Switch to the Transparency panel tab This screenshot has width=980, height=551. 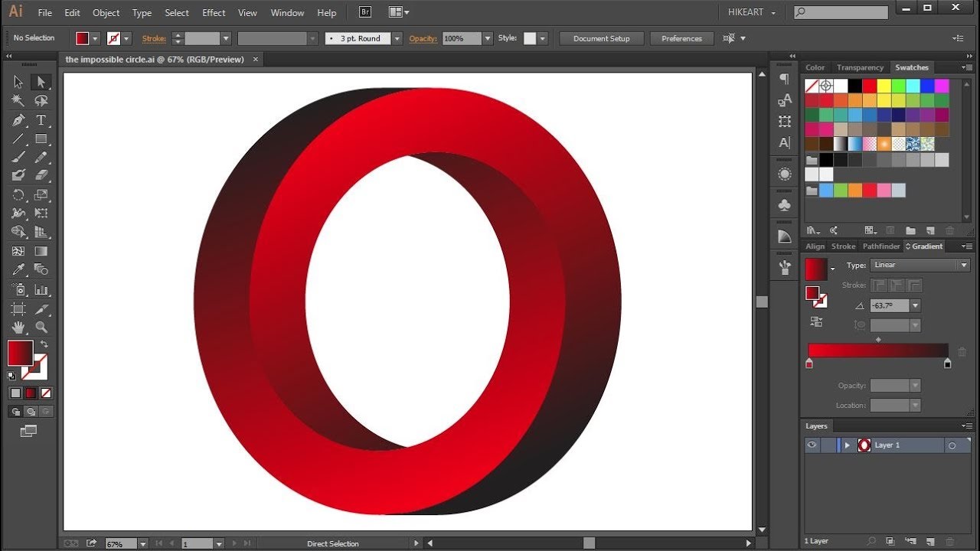[860, 67]
